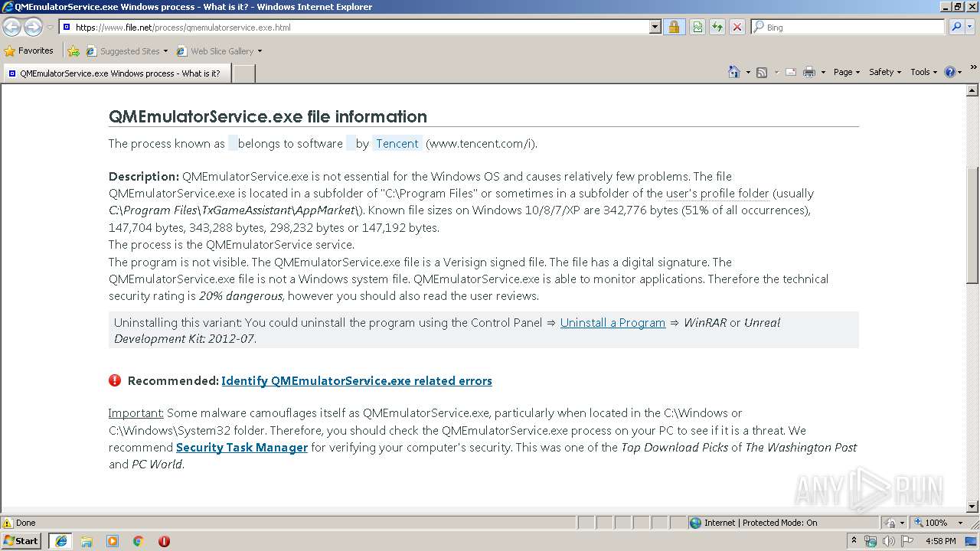The image size is (980, 551).
Task: Show hidden tray icons arrow
Action: click(x=854, y=541)
